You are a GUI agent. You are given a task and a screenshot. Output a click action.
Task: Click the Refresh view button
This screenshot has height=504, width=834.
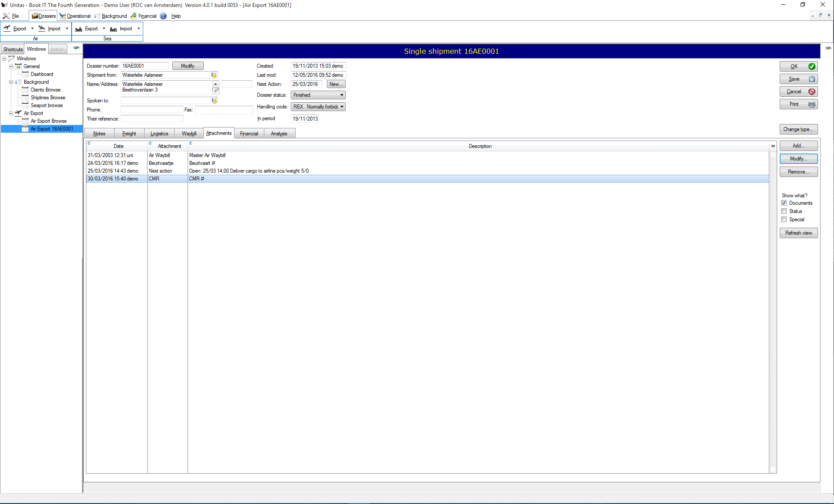tap(798, 233)
